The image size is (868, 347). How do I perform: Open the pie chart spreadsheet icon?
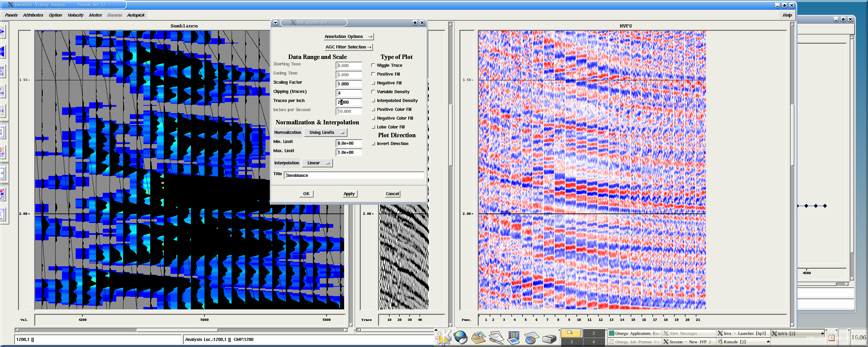[531, 338]
